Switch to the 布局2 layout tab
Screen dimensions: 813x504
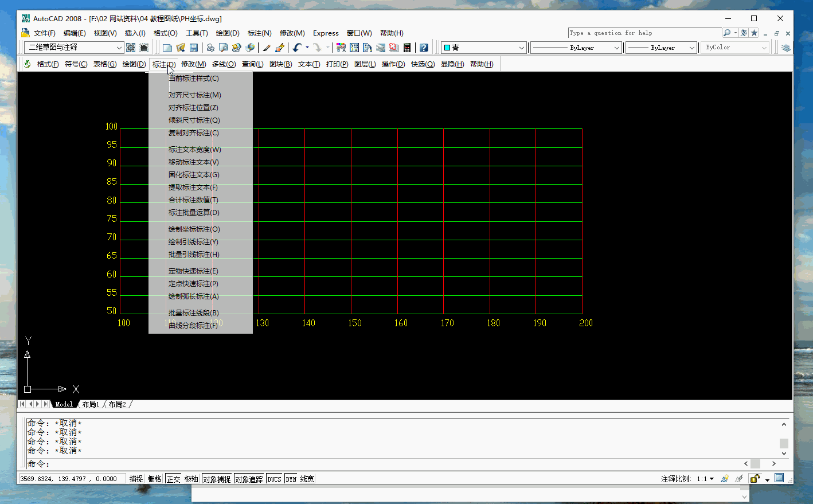(118, 404)
